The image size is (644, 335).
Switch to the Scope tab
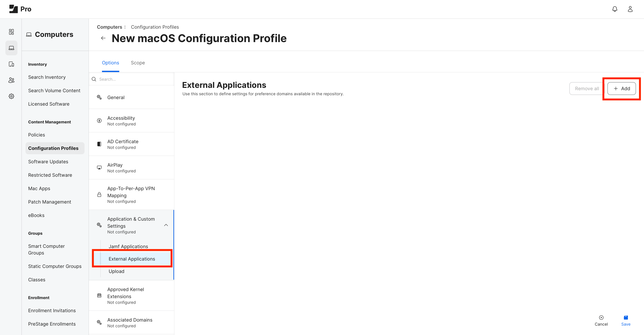pyautogui.click(x=138, y=63)
